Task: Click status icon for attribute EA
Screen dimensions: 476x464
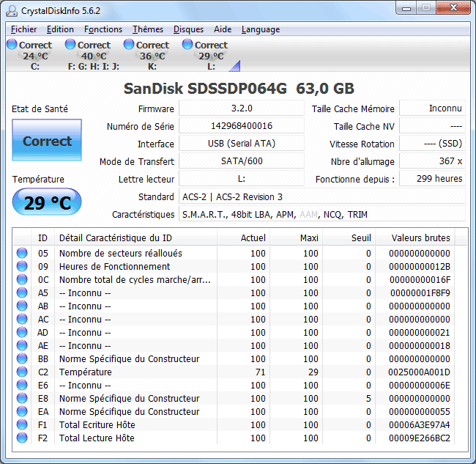Action: 22,411
